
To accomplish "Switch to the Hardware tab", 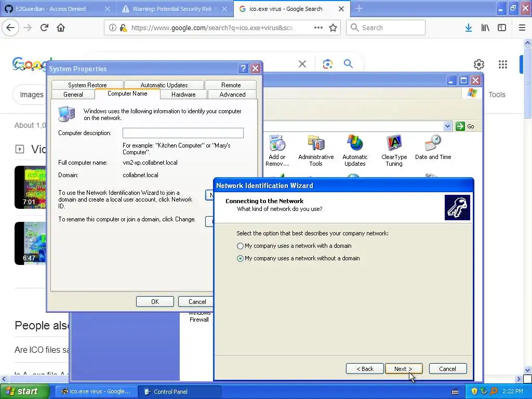I will 183,95.
